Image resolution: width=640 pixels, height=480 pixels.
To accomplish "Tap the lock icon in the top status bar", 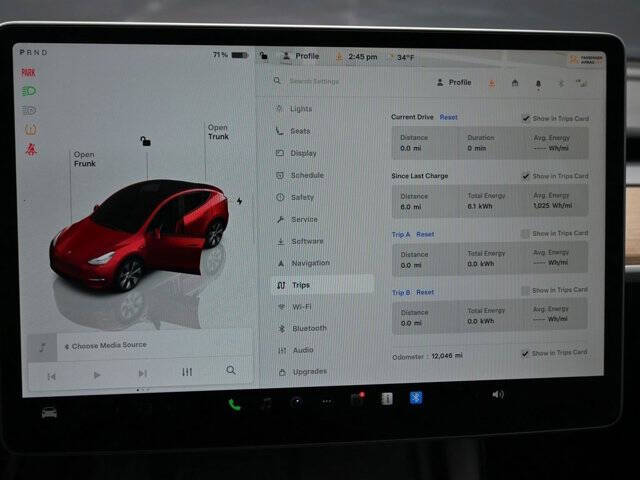I will click(x=264, y=56).
